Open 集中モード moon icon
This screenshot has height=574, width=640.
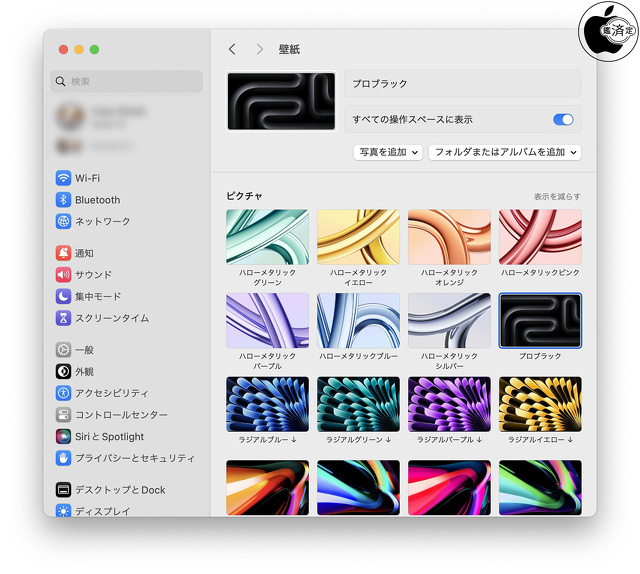63,296
